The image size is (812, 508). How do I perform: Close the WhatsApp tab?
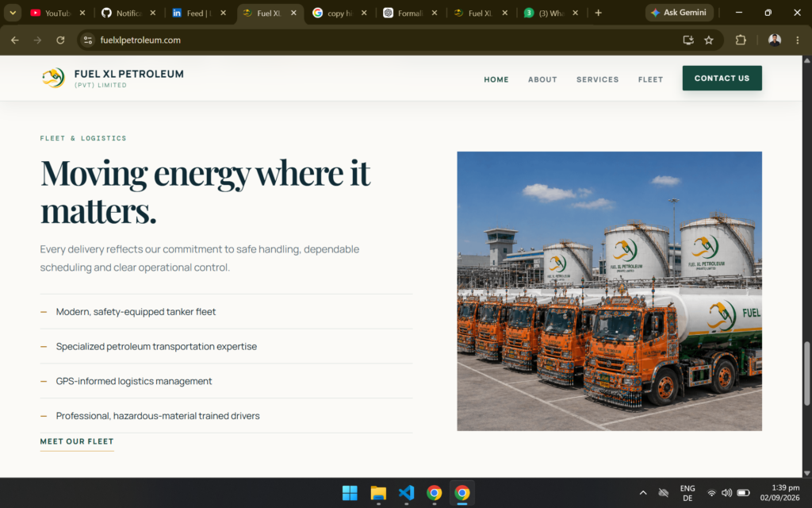(576, 13)
